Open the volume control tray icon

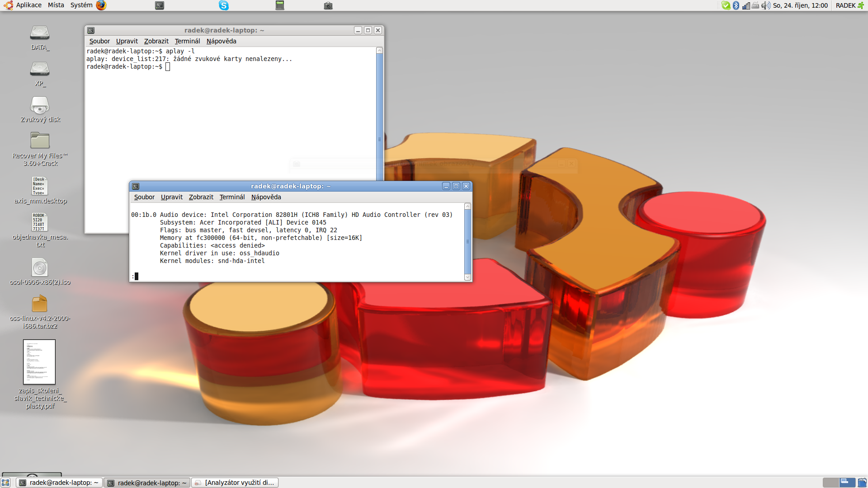(x=765, y=5)
